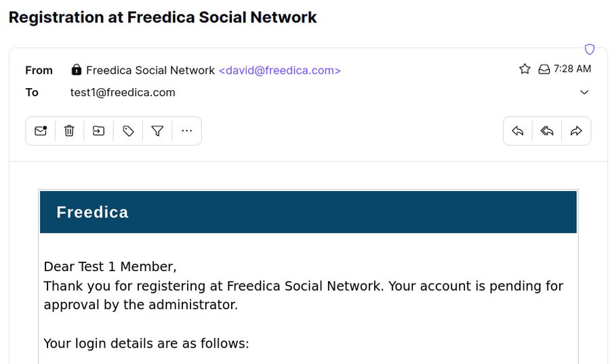Click the david@freedica.com sender address
The image size is (610, 364).
(279, 70)
